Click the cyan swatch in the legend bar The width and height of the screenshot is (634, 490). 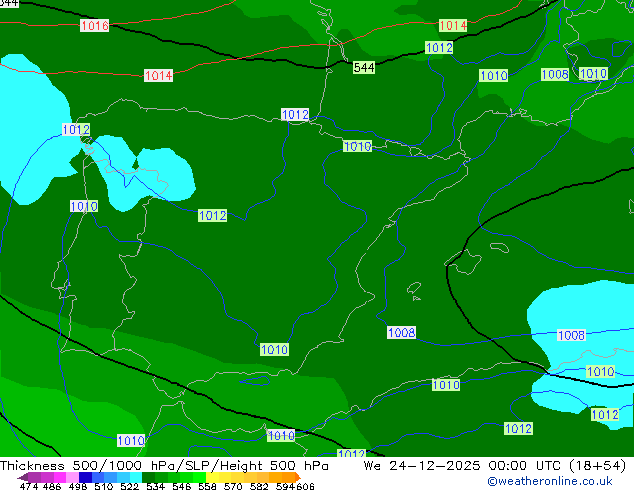click(x=136, y=477)
